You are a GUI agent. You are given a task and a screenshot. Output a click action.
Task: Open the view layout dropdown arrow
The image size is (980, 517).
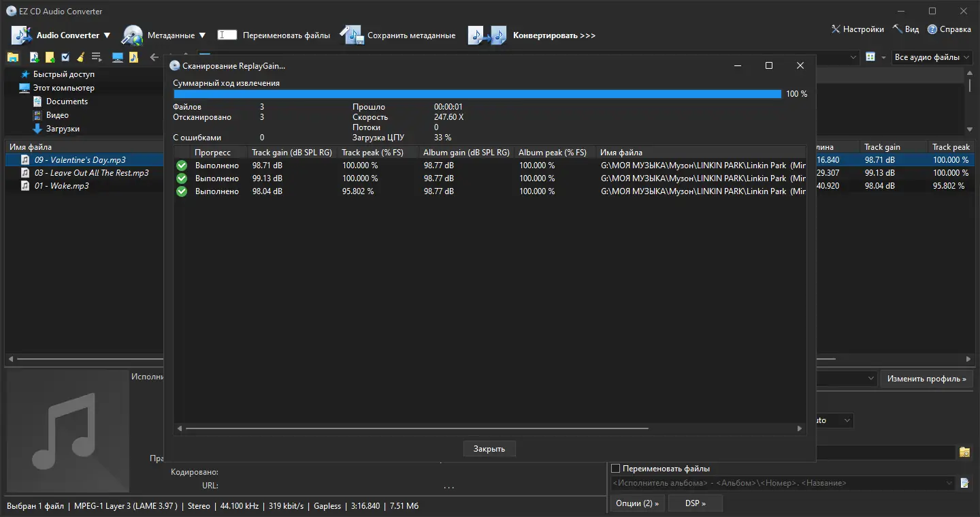coord(883,57)
